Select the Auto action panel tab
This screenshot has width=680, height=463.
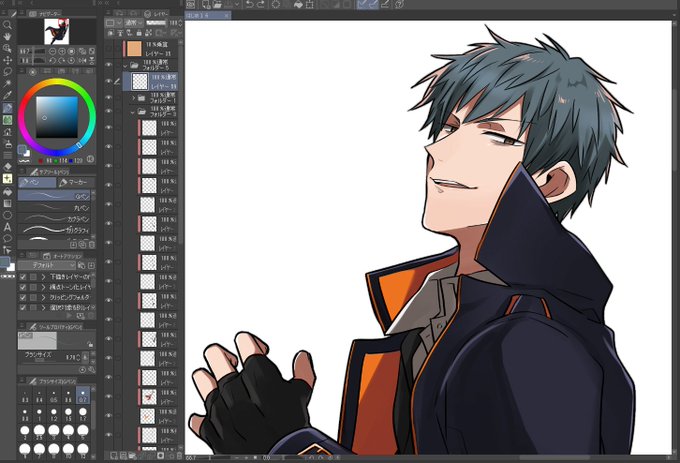coord(62,256)
